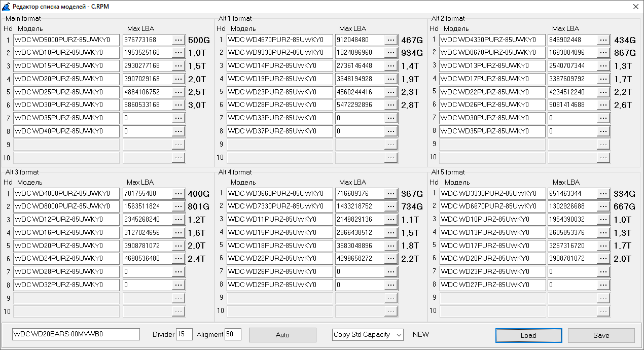Click the Divider input field

coord(184,334)
